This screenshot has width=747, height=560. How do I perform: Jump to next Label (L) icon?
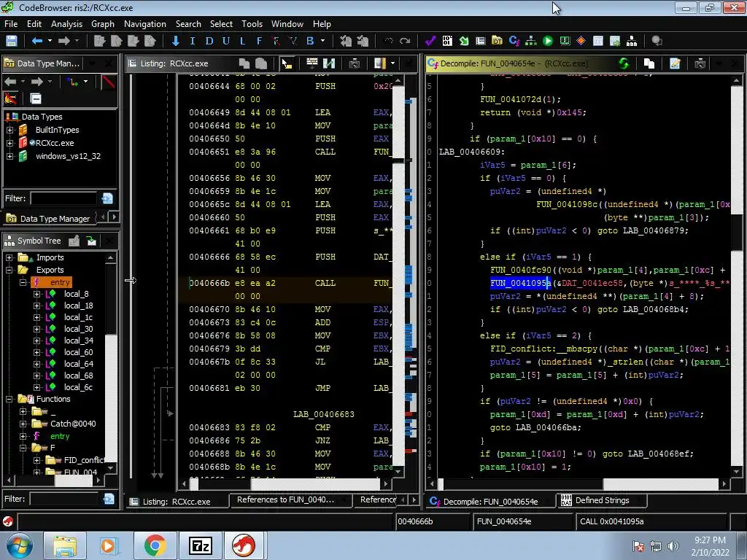click(x=242, y=41)
